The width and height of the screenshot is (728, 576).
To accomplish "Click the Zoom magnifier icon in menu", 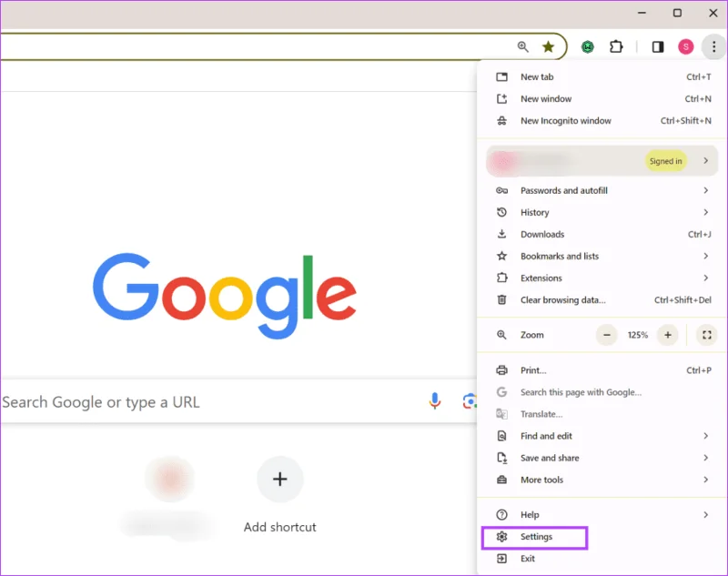I will tap(502, 335).
